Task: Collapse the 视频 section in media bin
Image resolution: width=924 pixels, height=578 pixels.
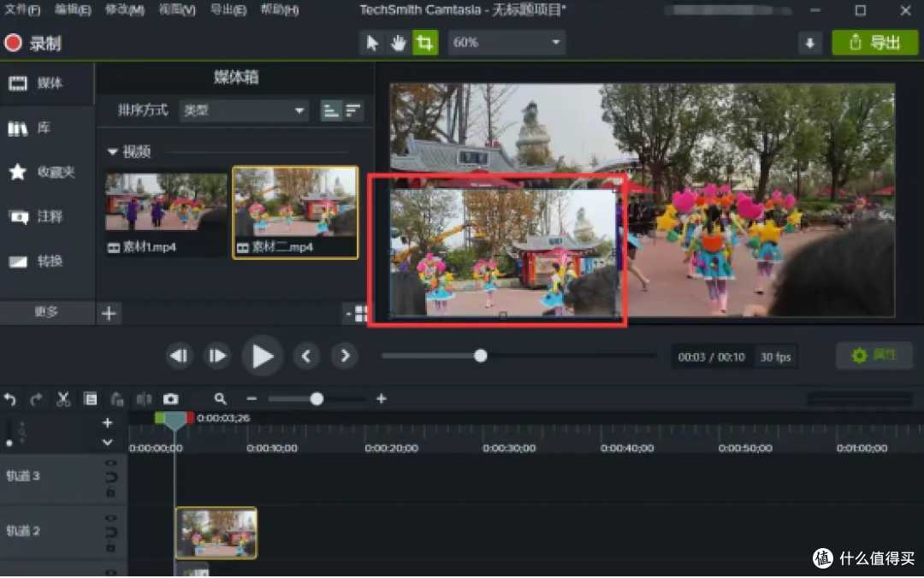Action: pos(113,152)
